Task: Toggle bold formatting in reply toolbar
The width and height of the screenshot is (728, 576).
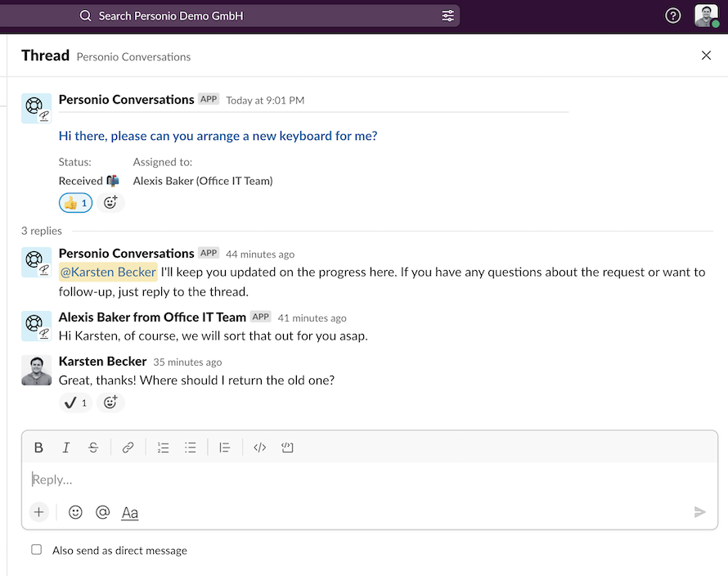Action: pos(38,448)
